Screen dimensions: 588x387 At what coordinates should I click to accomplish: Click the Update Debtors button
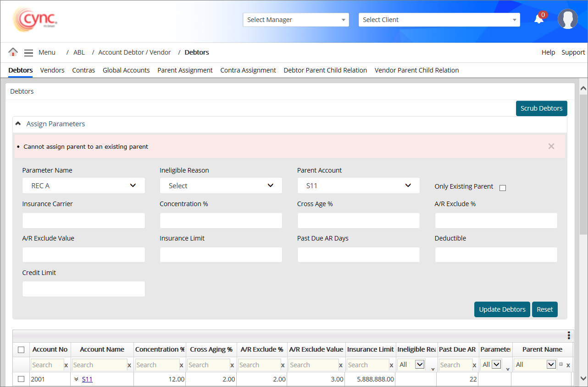coord(502,309)
